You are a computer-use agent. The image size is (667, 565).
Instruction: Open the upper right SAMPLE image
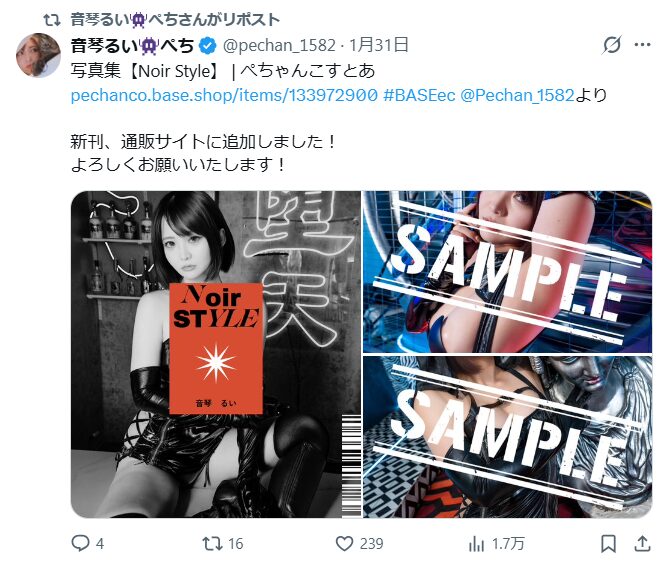point(507,271)
